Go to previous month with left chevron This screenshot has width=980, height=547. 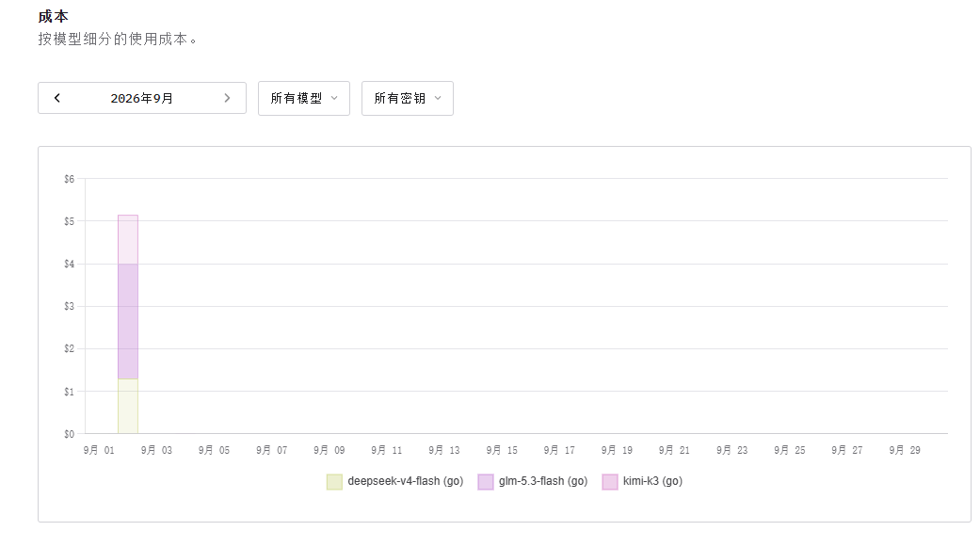56,98
